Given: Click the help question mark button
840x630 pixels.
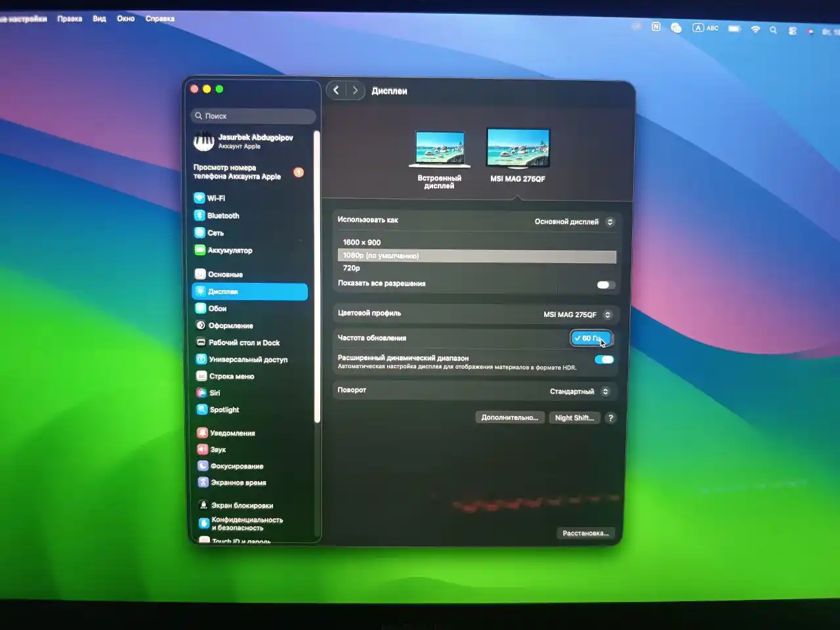Looking at the screenshot, I should pyautogui.click(x=610, y=418).
